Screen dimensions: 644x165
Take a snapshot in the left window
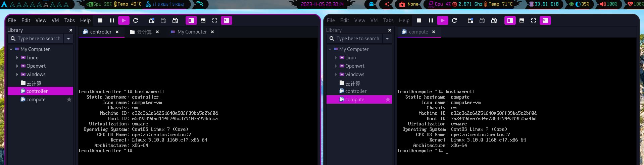pos(152,20)
